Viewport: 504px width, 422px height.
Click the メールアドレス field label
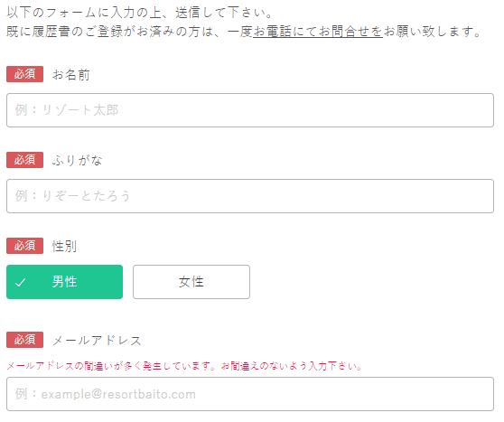pyautogui.click(x=97, y=341)
